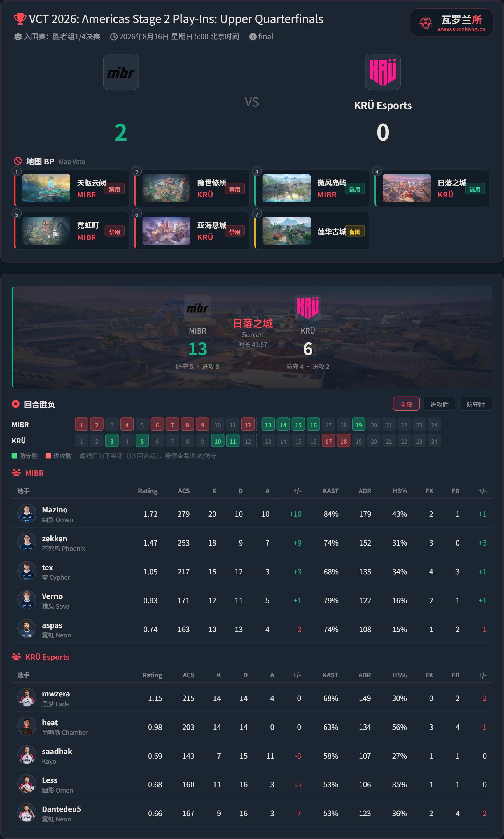Select round 10 in the KRÜ row
Viewport: 504px width, 839px height.
tap(218, 441)
